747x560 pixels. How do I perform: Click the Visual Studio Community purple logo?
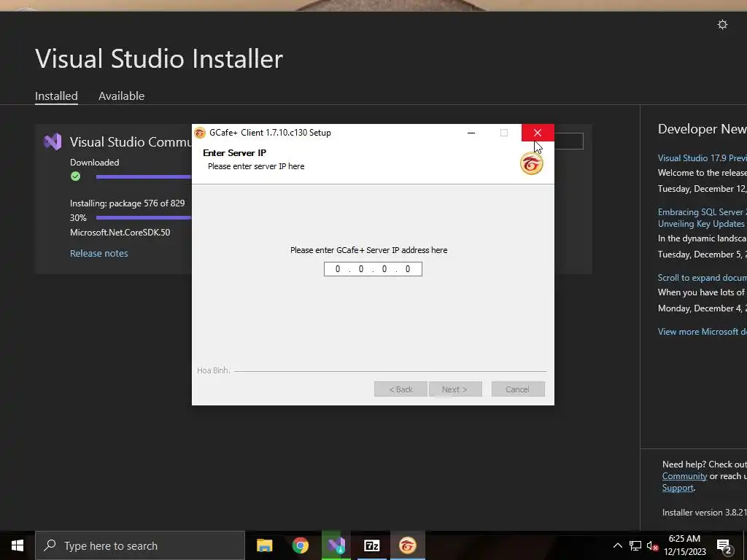pyautogui.click(x=53, y=142)
